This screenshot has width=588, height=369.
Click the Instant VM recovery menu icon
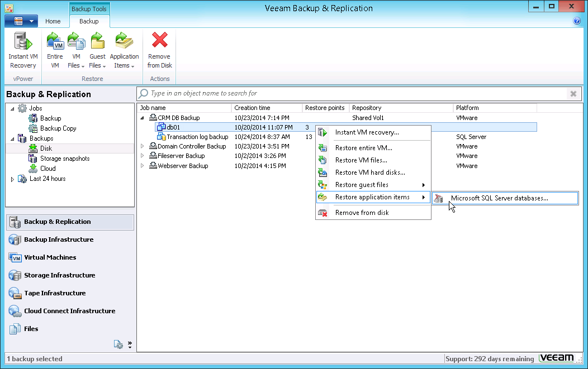point(323,132)
